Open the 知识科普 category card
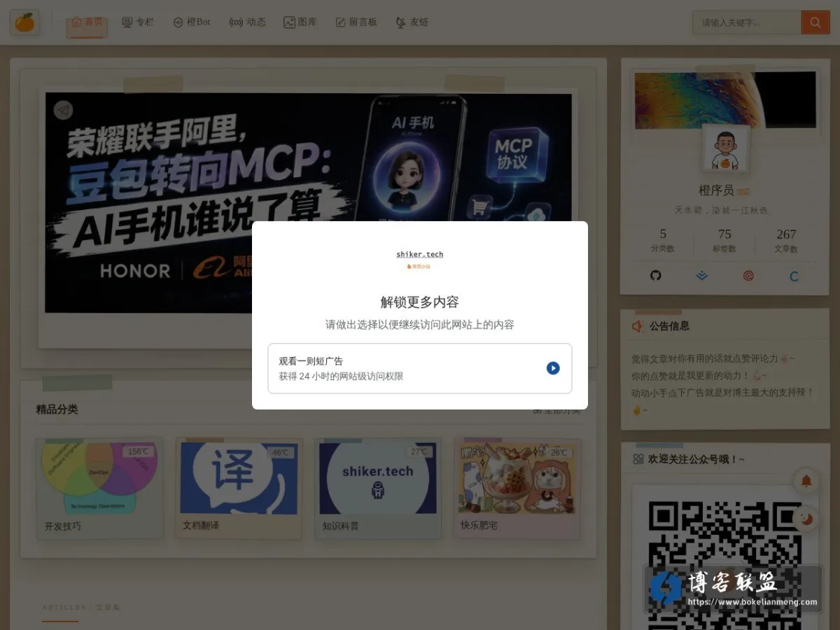 coord(378,489)
